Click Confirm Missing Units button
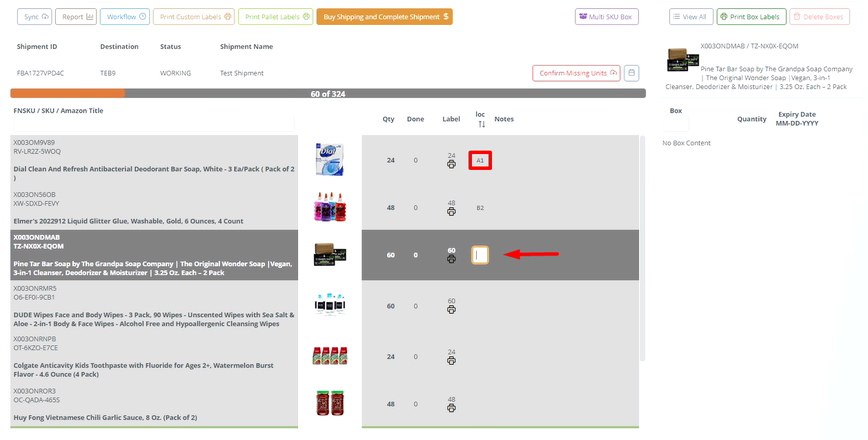The width and height of the screenshot is (868, 440). [x=576, y=73]
